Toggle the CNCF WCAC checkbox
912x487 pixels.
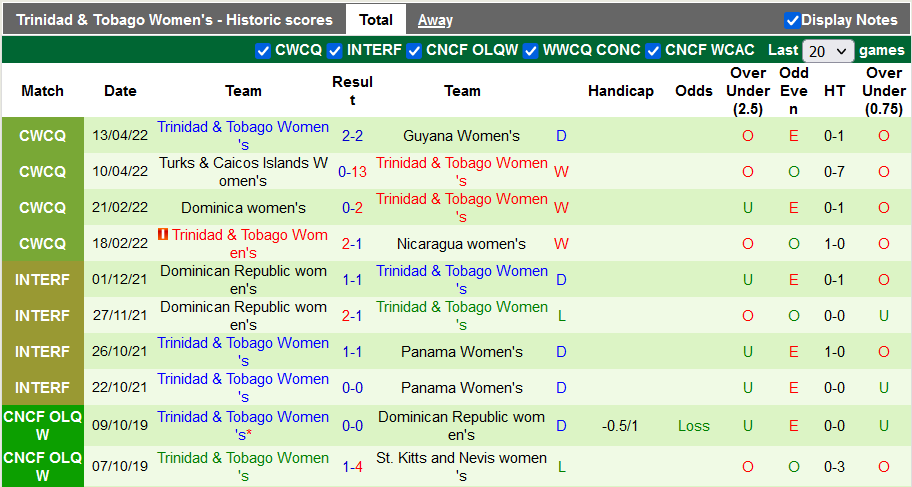click(653, 51)
